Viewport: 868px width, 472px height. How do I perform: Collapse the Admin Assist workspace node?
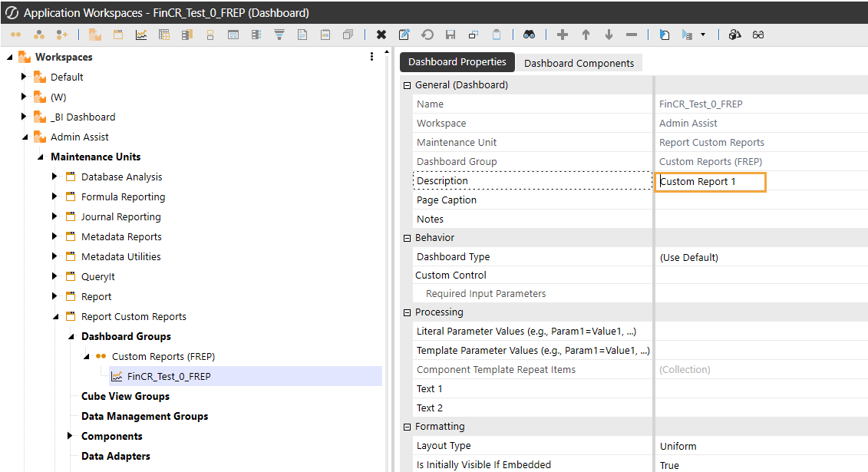(x=25, y=137)
